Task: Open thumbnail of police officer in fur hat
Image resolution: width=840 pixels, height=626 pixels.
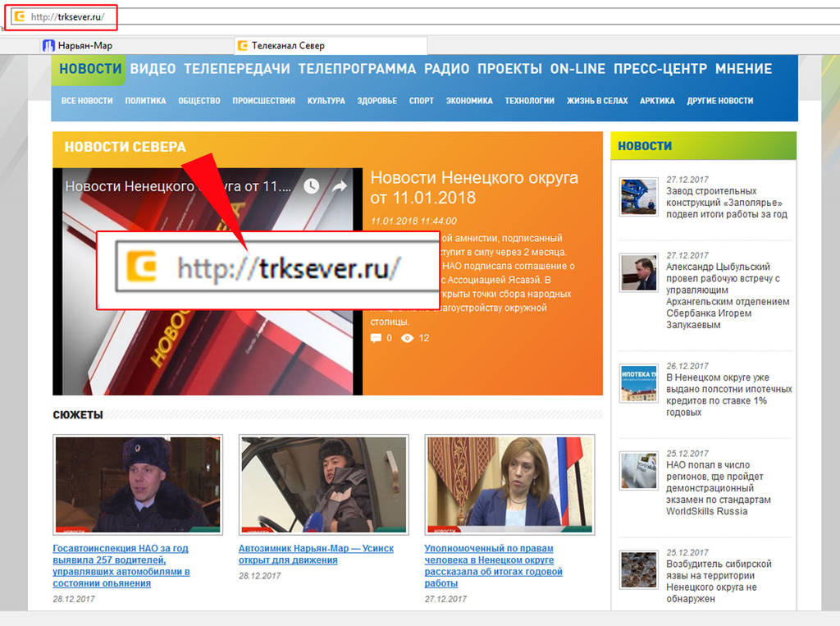Action: click(138, 485)
